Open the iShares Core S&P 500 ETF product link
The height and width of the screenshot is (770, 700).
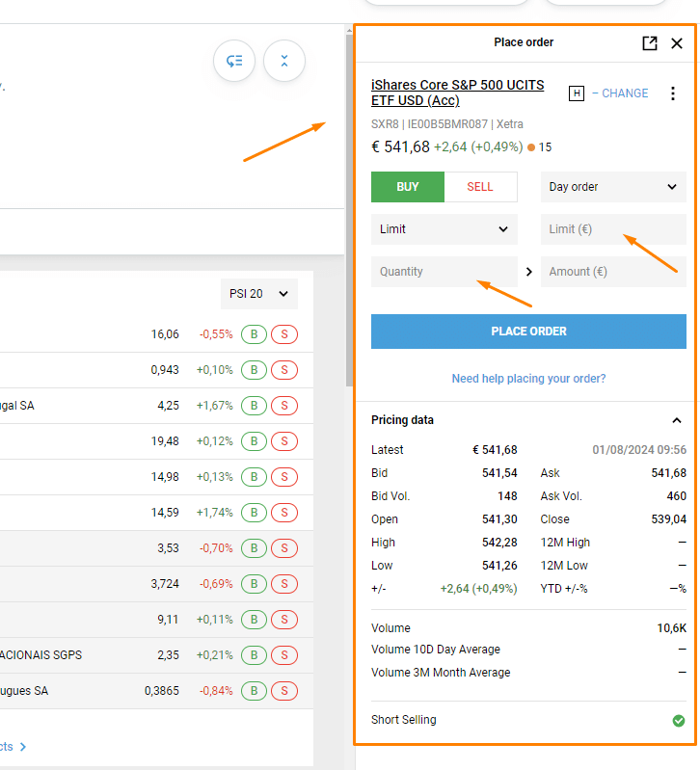(x=457, y=93)
